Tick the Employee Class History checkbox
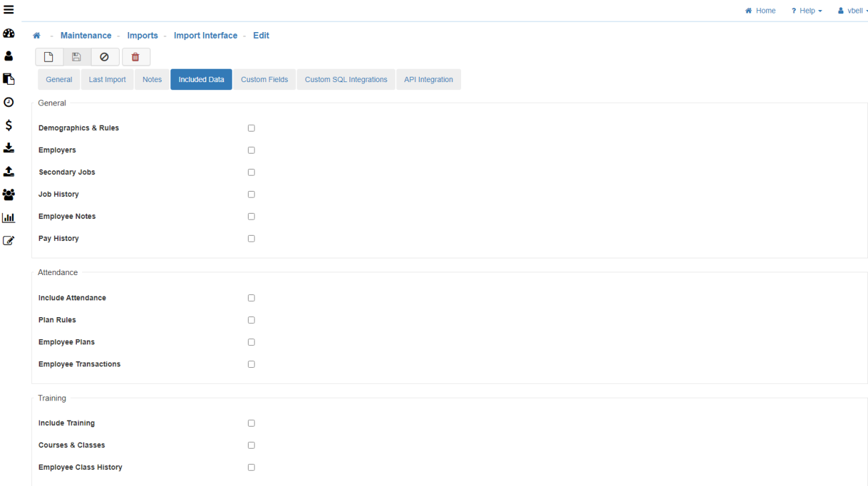868x486 pixels. (251, 467)
